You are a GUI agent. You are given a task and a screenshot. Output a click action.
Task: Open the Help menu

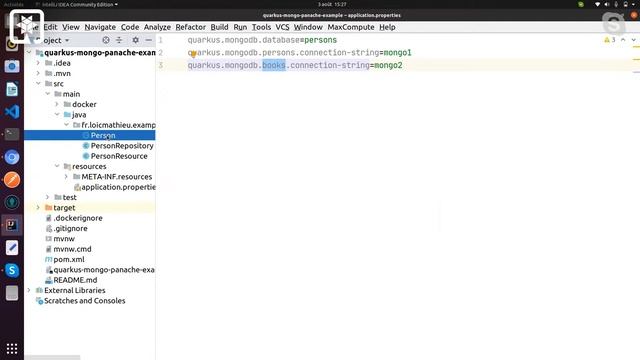click(387, 27)
